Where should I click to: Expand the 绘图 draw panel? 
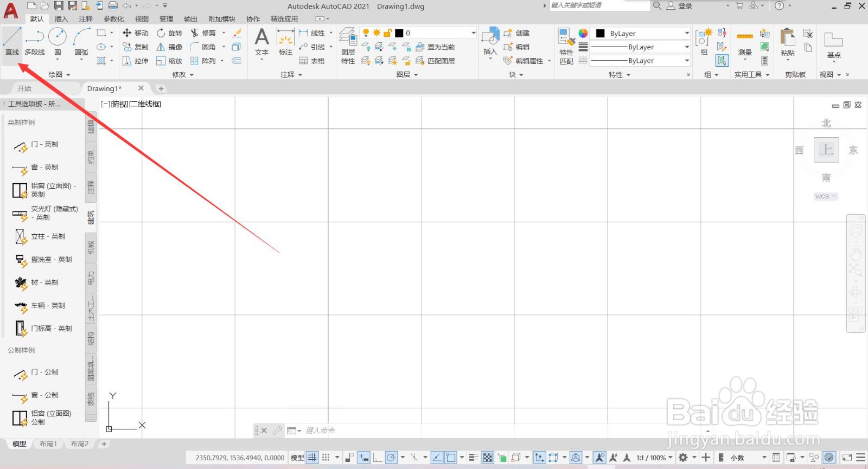60,74
